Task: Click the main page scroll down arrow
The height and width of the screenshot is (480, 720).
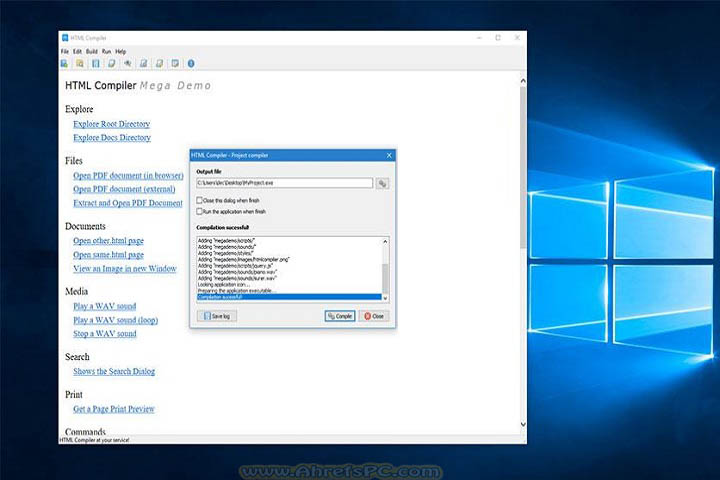Action: (523, 424)
